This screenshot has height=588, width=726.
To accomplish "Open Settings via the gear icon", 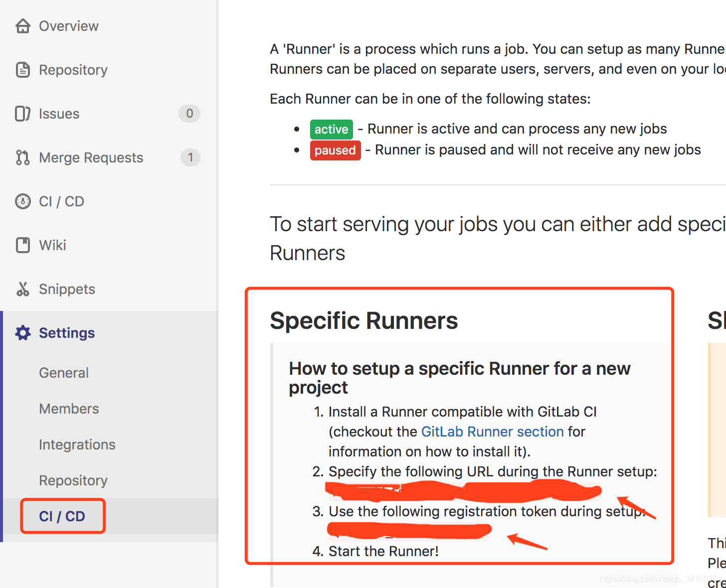I will pos(23,333).
